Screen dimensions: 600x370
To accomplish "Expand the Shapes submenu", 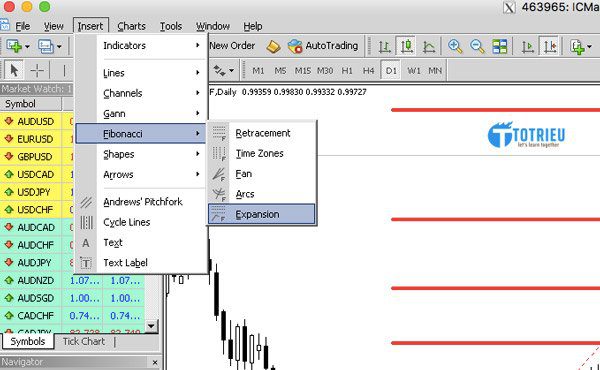I will pos(141,154).
